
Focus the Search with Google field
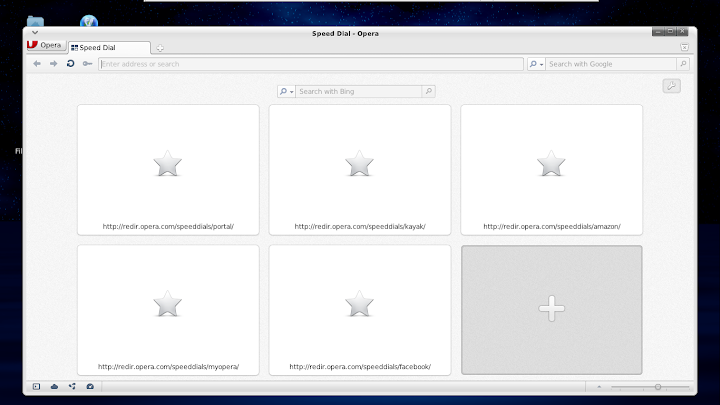pos(611,64)
